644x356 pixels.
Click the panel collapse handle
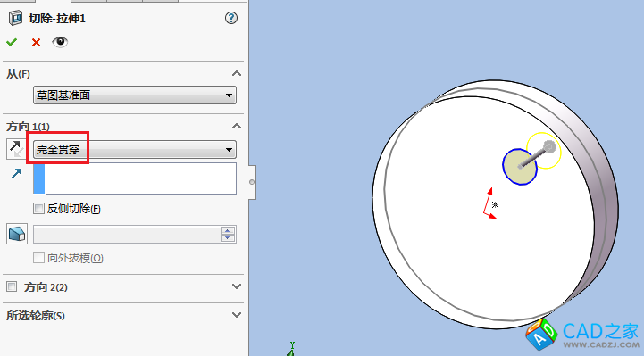pyautogui.click(x=252, y=182)
